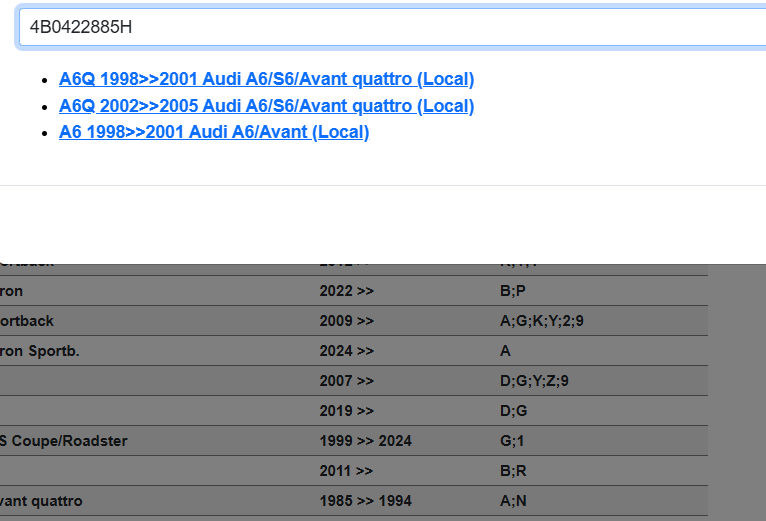This screenshot has height=521, width=766.
Task: Select the 'ron Sportb.' model row
Action: [x=39, y=351]
